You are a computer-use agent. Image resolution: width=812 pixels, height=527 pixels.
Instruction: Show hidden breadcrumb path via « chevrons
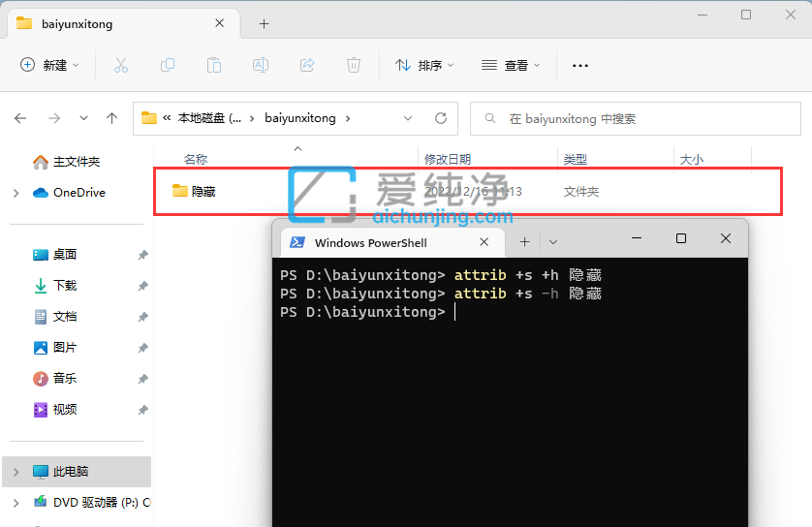coord(167,118)
